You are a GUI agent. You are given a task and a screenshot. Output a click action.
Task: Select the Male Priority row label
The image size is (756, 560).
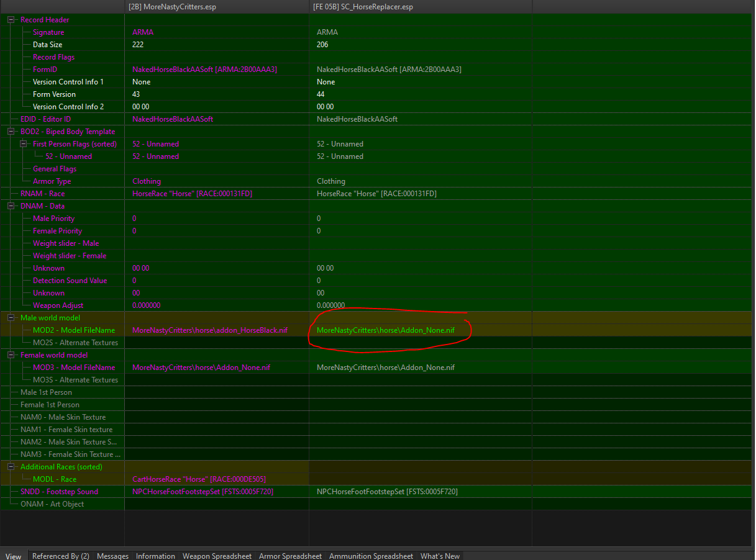[53, 219]
